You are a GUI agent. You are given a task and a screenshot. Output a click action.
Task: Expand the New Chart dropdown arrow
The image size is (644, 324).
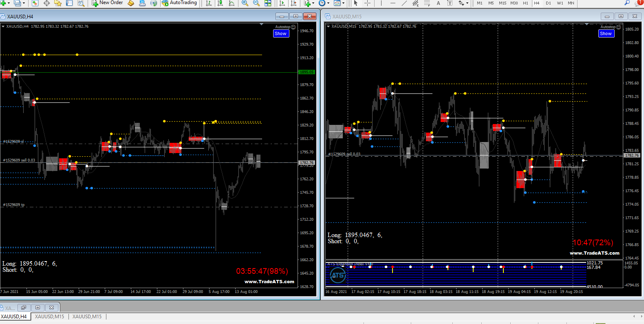[x=9, y=3]
